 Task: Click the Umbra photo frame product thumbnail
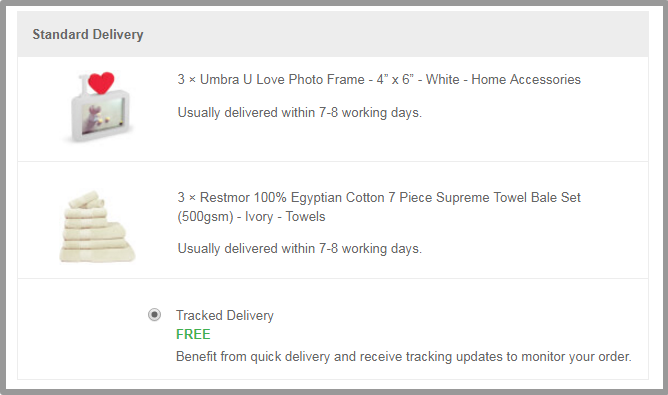click(99, 107)
